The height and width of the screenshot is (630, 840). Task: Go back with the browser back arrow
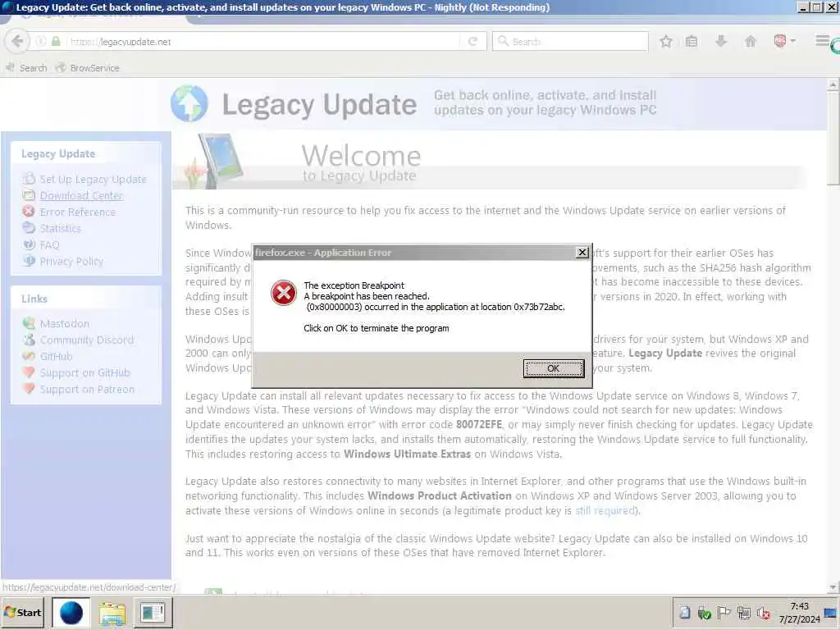click(x=17, y=41)
